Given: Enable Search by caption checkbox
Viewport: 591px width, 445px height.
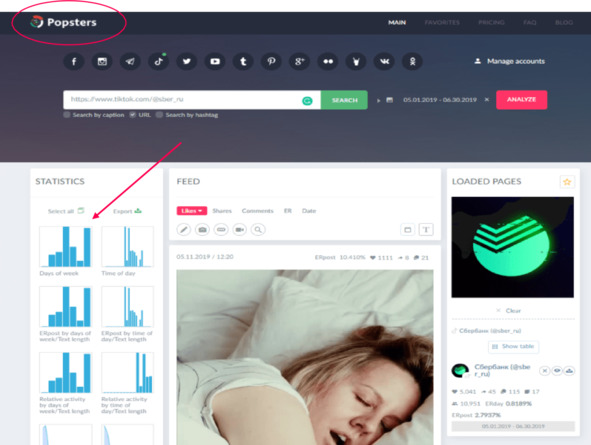Looking at the screenshot, I should point(67,115).
